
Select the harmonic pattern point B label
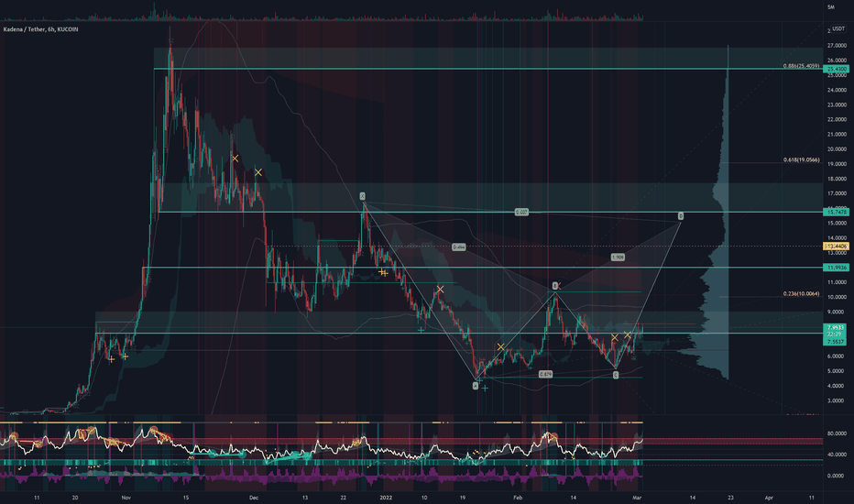[555, 286]
